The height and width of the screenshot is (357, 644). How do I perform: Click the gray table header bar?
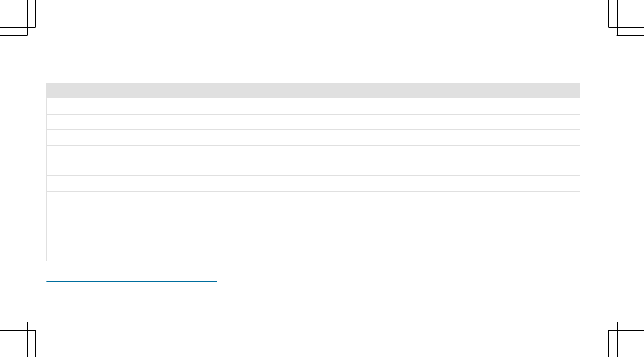313,90
